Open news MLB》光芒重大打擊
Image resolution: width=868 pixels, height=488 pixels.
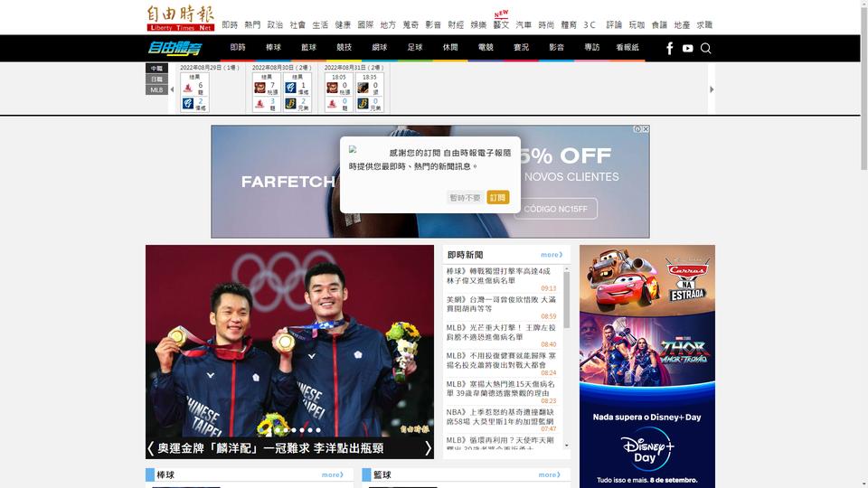500,332
